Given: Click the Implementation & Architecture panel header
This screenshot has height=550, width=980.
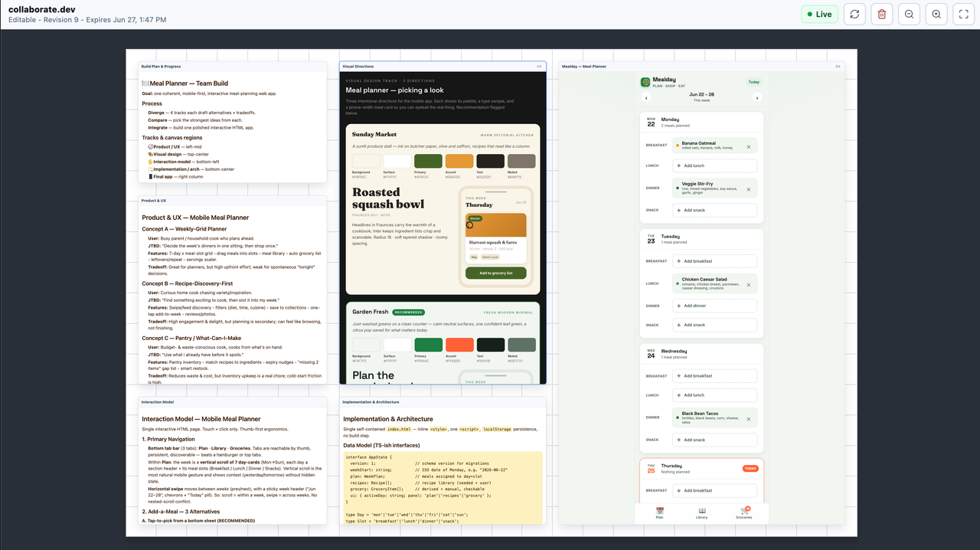Looking at the screenshot, I should tap(445, 401).
